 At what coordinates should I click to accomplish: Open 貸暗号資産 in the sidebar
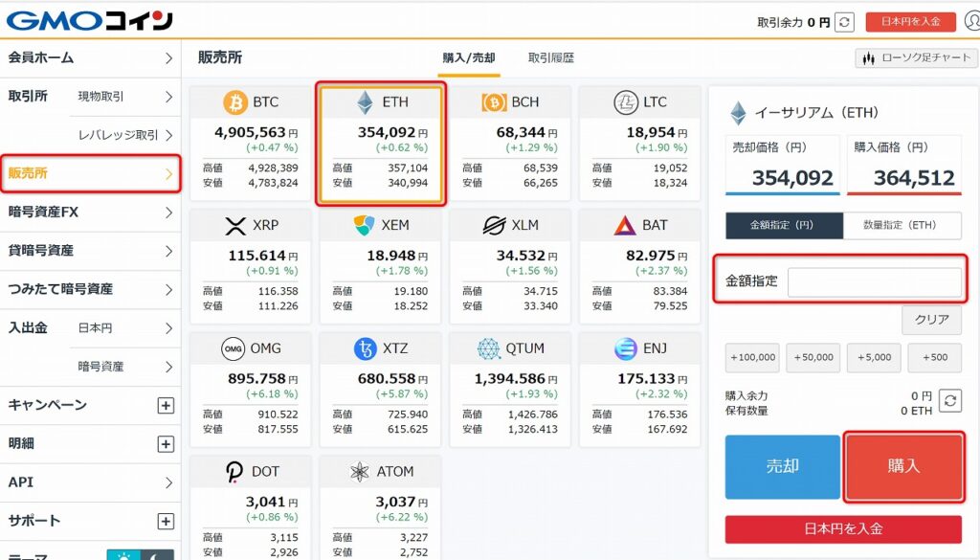coord(91,251)
